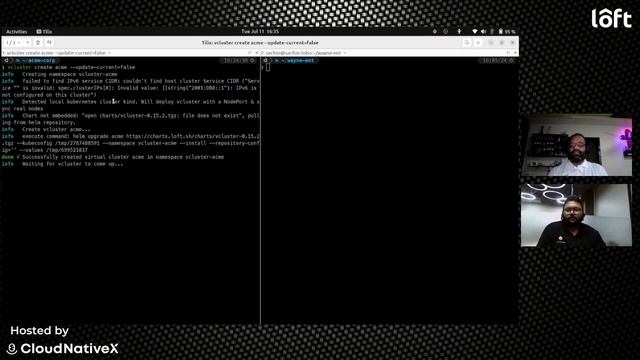Close terminal 1 pane
Viewport: 640px width, 360px height.
pyautogui.click(x=256, y=53)
